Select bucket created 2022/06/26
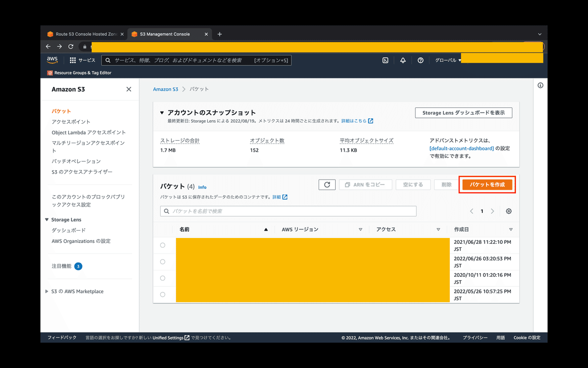 point(163,262)
